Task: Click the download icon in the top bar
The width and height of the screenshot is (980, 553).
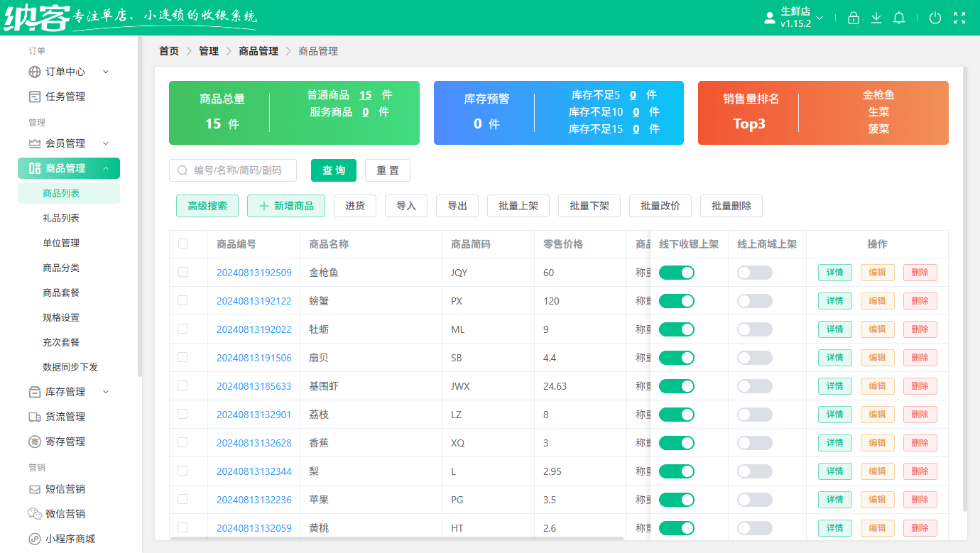Action: [876, 18]
